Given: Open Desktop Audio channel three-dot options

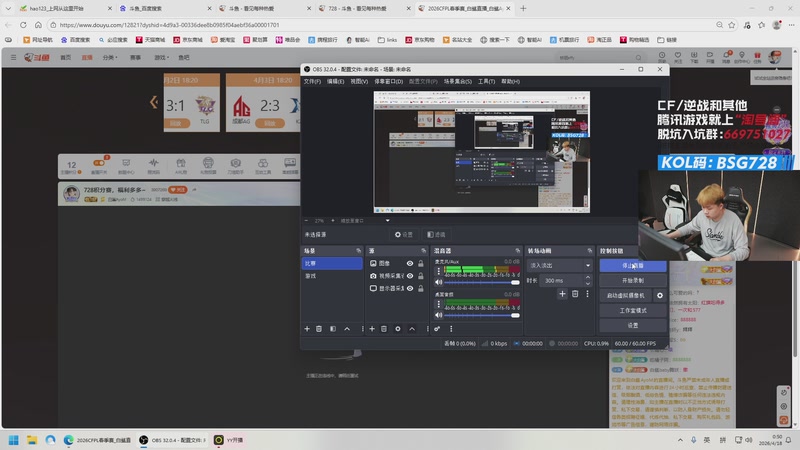Looking at the screenshot, I should (438, 304).
